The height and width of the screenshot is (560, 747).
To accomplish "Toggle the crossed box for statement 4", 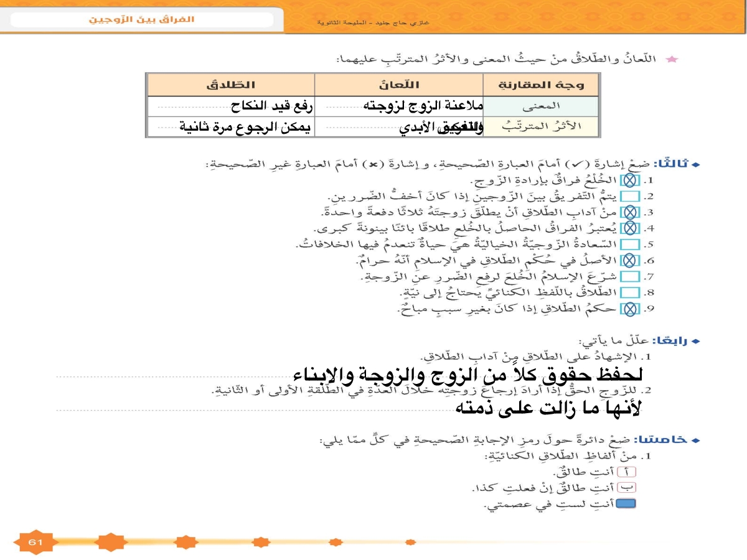I will 630,228.
